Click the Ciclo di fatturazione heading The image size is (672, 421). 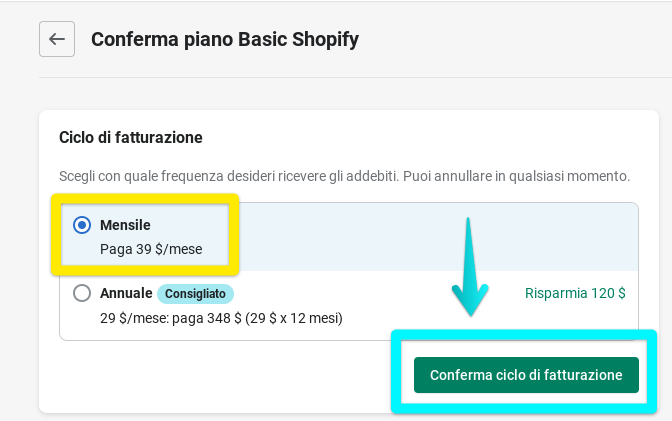point(131,137)
